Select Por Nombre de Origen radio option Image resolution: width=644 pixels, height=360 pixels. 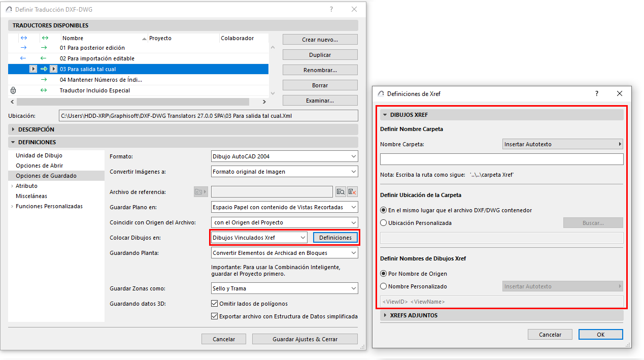pos(384,274)
